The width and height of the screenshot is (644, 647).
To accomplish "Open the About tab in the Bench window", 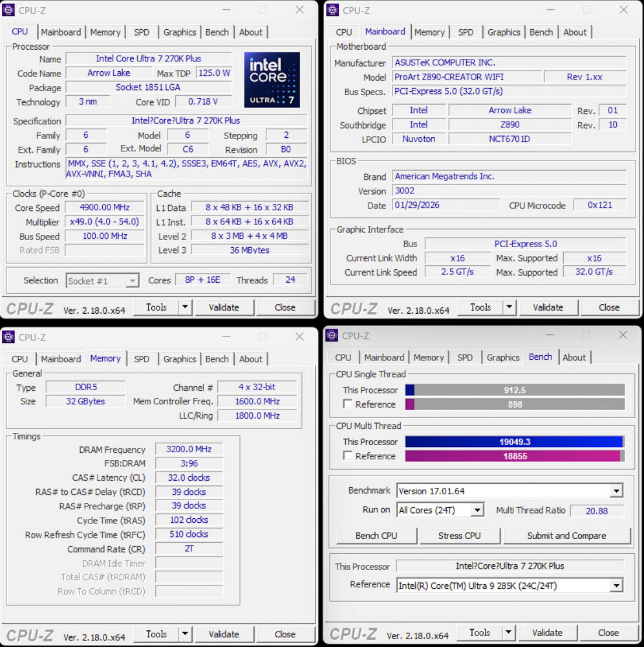I will pos(574,357).
